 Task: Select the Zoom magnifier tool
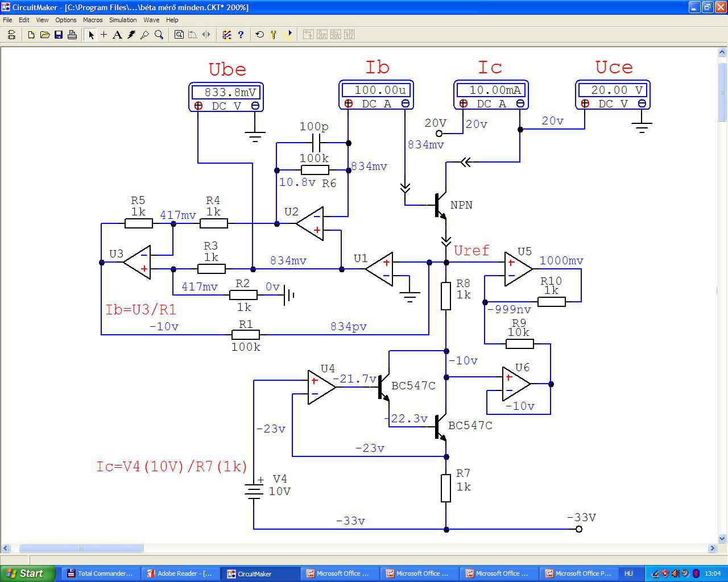159,35
